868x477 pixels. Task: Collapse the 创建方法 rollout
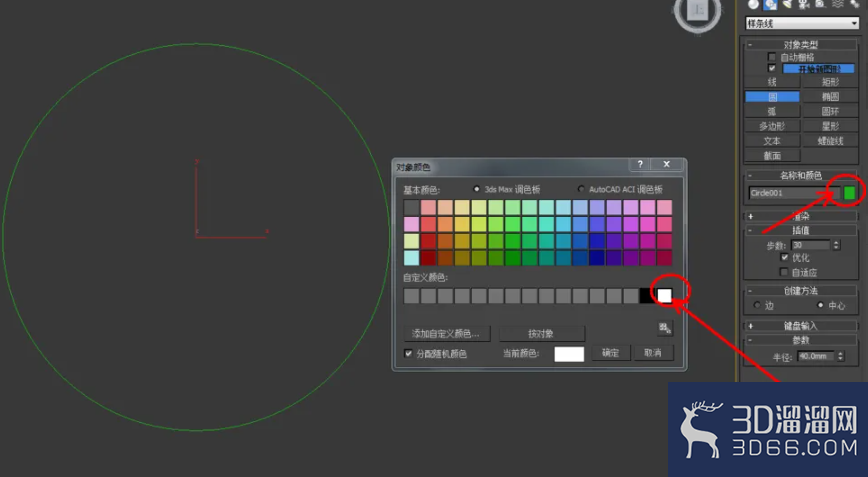(x=800, y=291)
